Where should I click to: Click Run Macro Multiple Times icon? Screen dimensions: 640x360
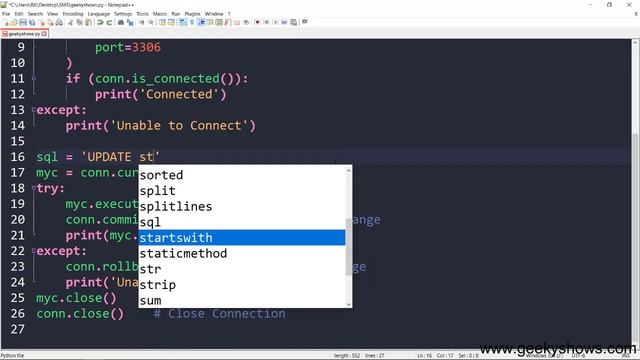pyautogui.click(x=284, y=22)
